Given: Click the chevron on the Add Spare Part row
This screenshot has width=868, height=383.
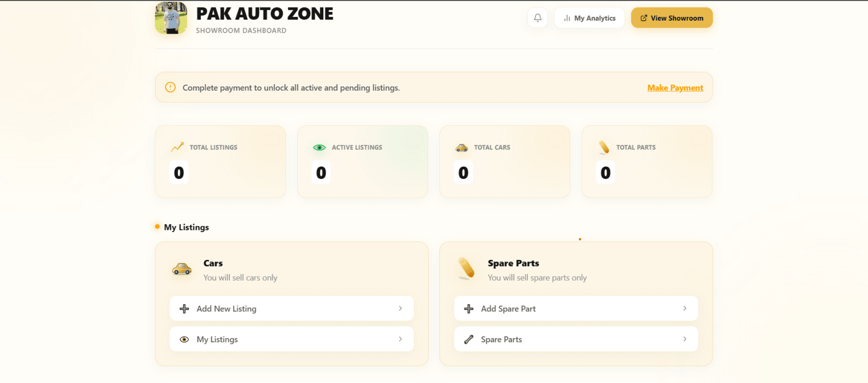Looking at the screenshot, I should (685, 308).
